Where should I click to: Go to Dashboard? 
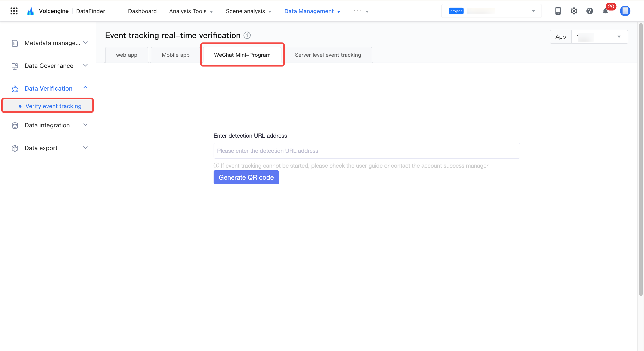142,11
